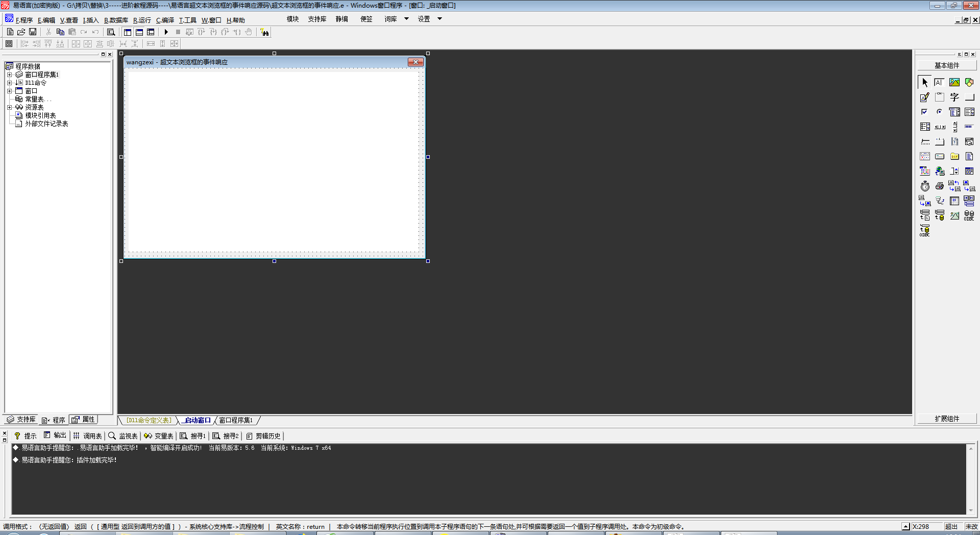Click the 支持库 button in top bar
This screenshot has width=980, height=535.
[317, 19]
